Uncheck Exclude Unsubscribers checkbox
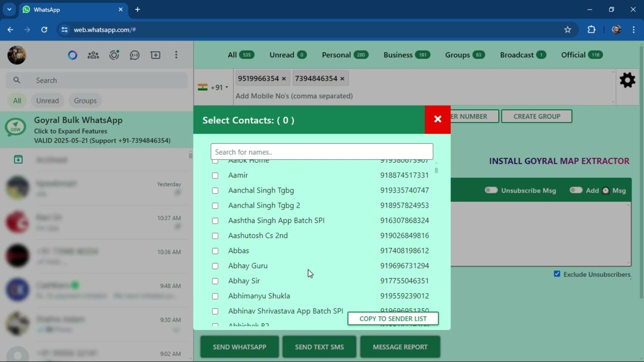This screenshot has width=644, height=362. (x=557, y=274)
